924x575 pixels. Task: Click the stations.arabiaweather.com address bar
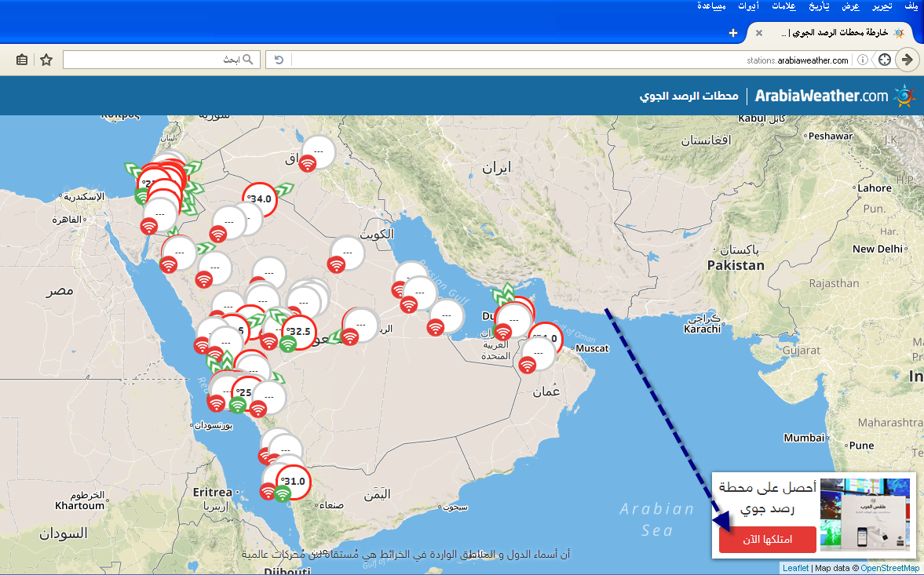coord(572,60)
